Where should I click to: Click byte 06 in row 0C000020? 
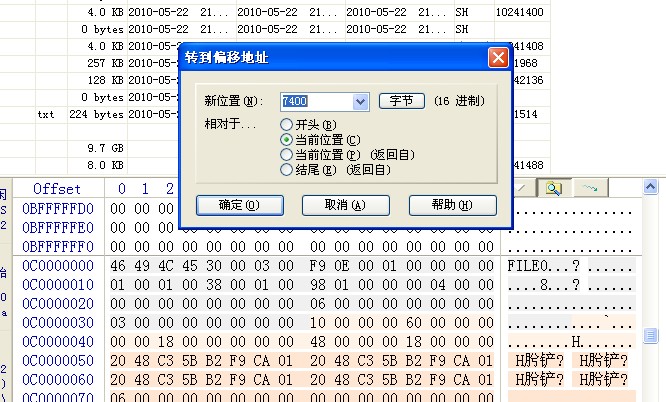[x=318, y=303]
